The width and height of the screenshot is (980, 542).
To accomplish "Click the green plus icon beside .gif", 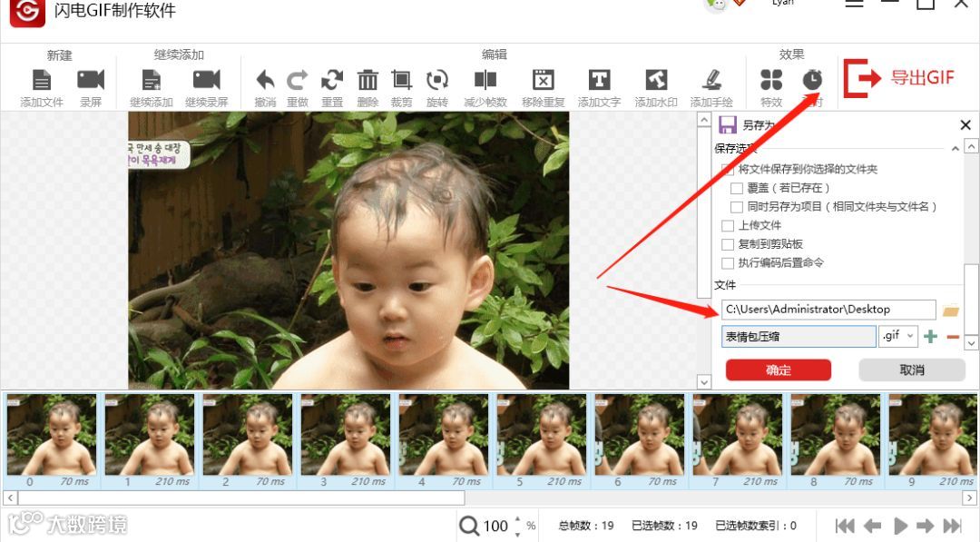I will (x=930, y=336).
